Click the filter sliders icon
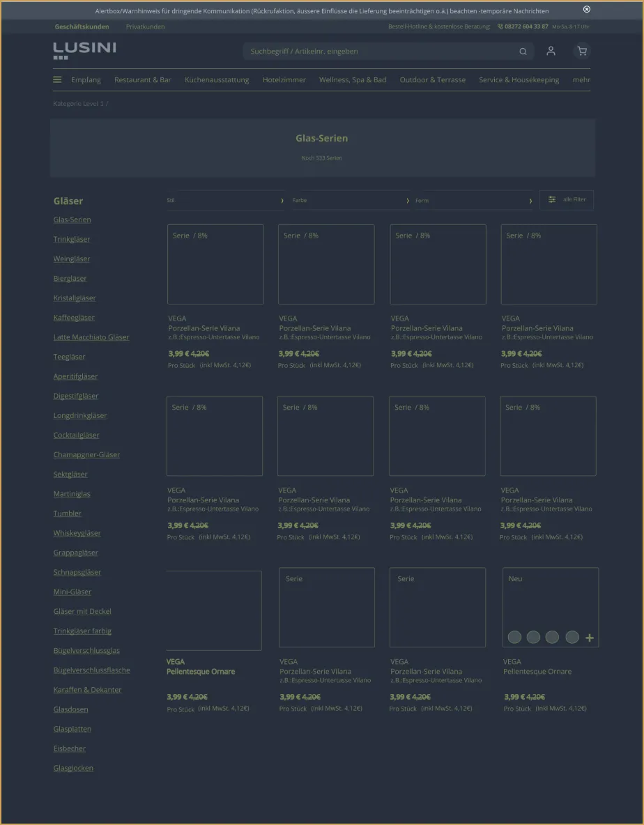This screenshot has width=644, height=825. pos(552,200)
